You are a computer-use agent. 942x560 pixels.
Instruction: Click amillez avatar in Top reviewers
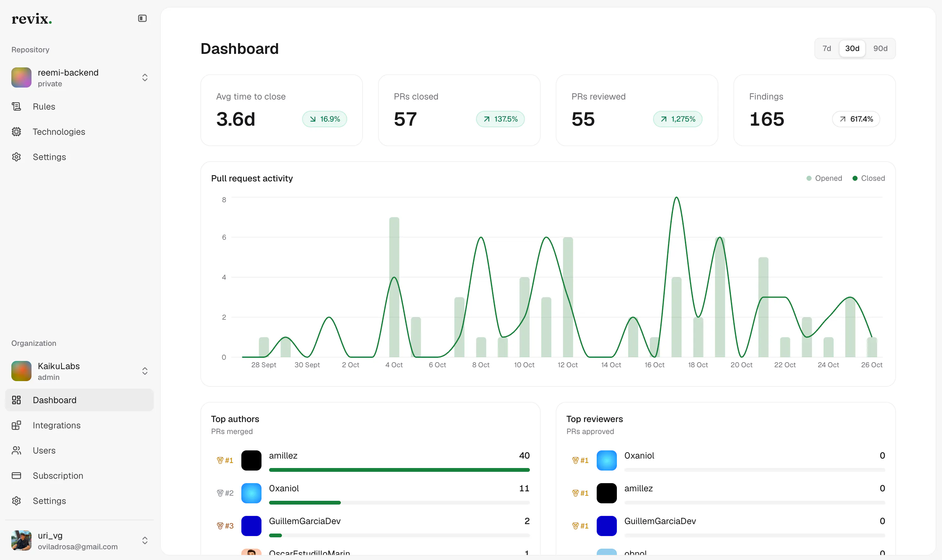point(607,493)
